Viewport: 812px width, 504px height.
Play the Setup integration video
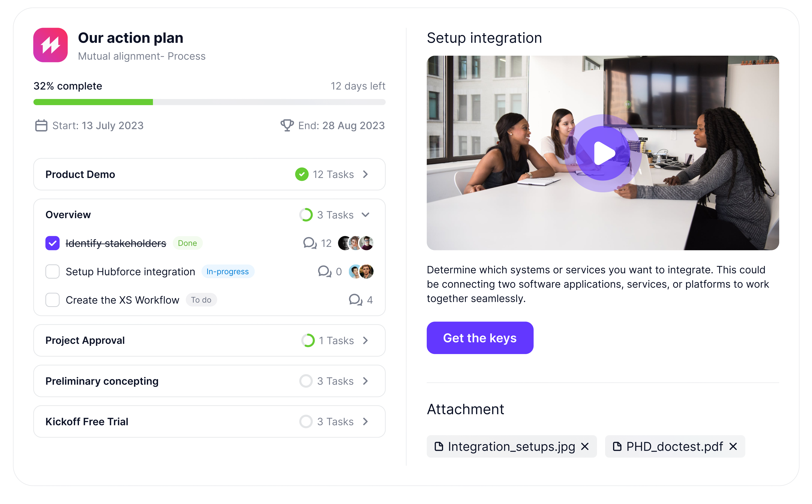click(603, 153)
